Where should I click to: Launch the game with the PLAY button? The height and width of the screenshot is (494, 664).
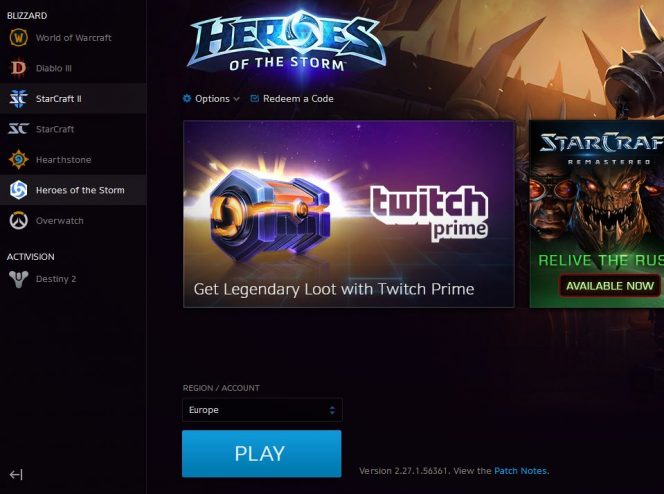pyautogui.click(x=262, y=454)
